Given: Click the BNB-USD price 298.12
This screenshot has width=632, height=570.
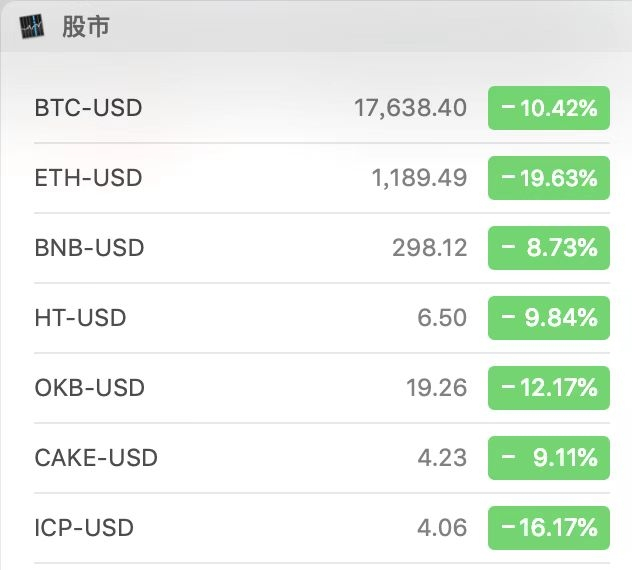Looking at the screenshot, I should pos(429,248).
